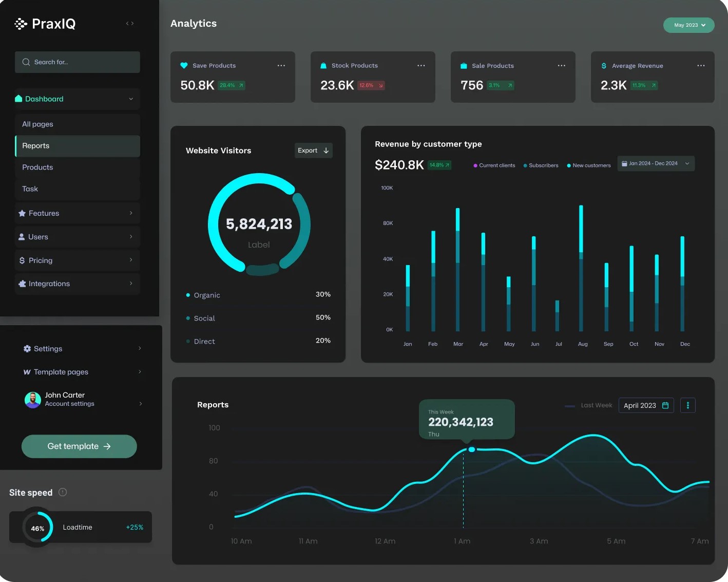This screenshot has width=728, height=582.
Task: Click the PraxIQ logo icon
Action: pos(21,24)
